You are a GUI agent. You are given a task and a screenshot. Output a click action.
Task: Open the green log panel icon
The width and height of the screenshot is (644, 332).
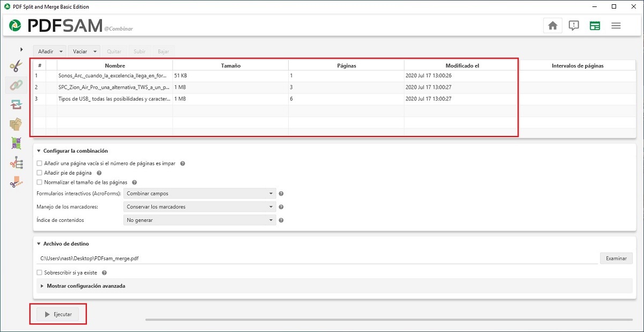click(x=595, y=26)
